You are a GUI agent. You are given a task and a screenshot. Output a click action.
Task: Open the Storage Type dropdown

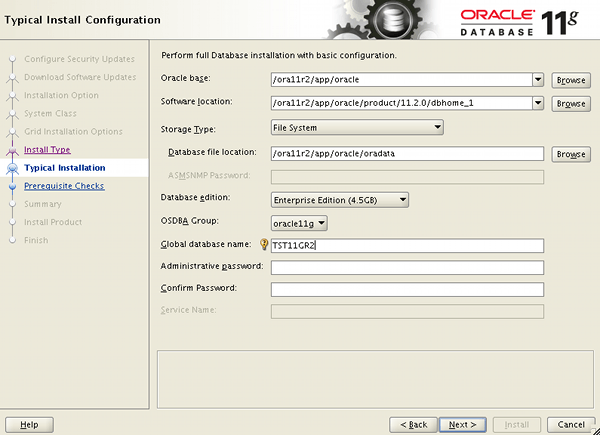357,127
